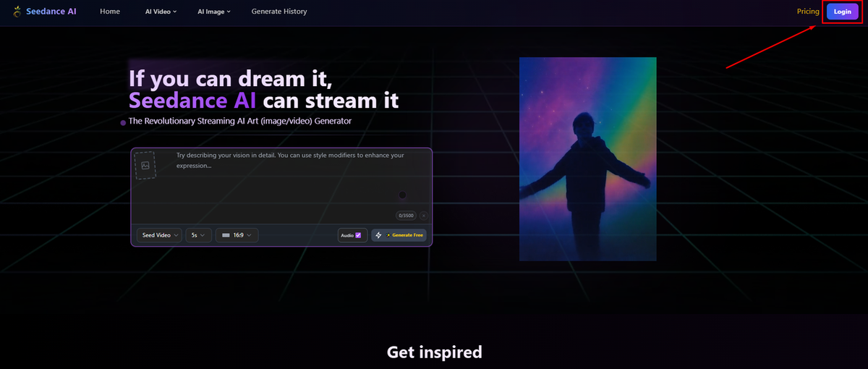
Task: Click the 0/3500 character counter
Action: pyautogui.click(x=406, y=216)
